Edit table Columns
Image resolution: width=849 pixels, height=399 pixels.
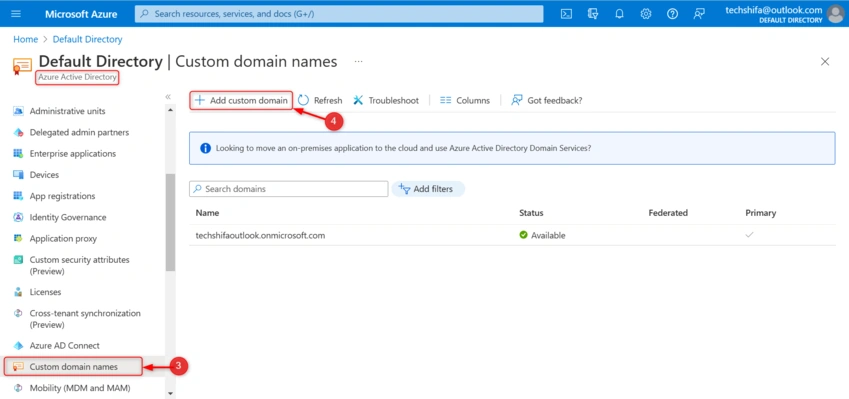(465, 100)
